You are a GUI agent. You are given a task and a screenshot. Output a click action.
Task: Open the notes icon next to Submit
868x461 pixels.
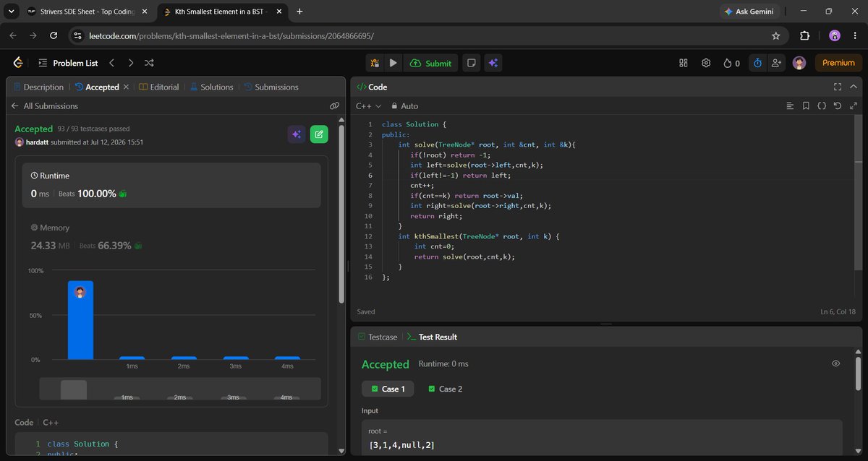coord(471,63)
